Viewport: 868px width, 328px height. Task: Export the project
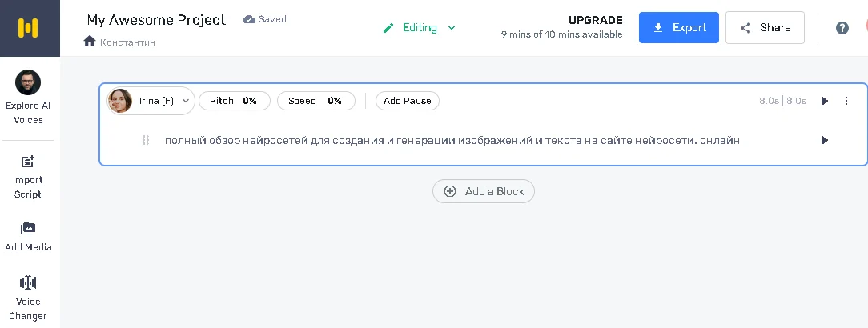pyautogui.click(x=678, y=28)
